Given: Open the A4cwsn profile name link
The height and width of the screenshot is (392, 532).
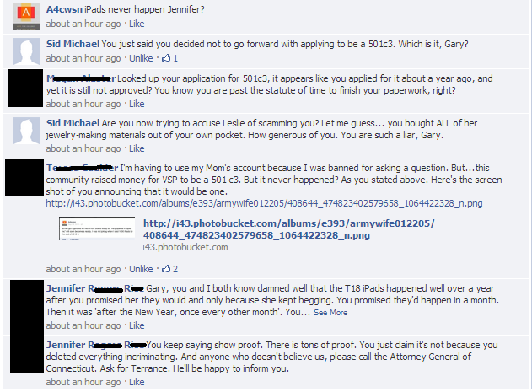Looking at the screenshot, I should [64, 9].
